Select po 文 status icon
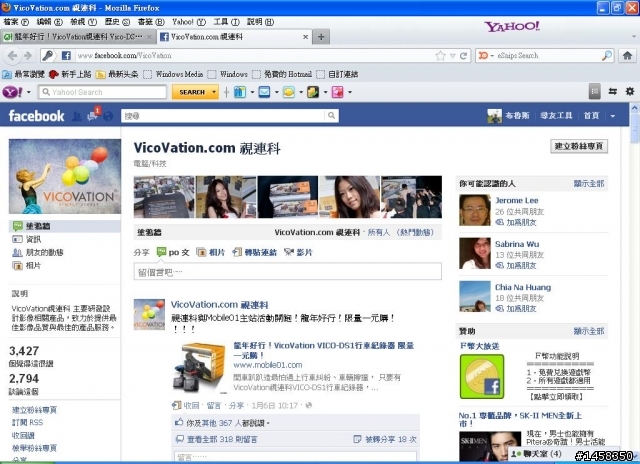This screenshot has width=640, height=464. pyautogui.click(x=162, y=252)
